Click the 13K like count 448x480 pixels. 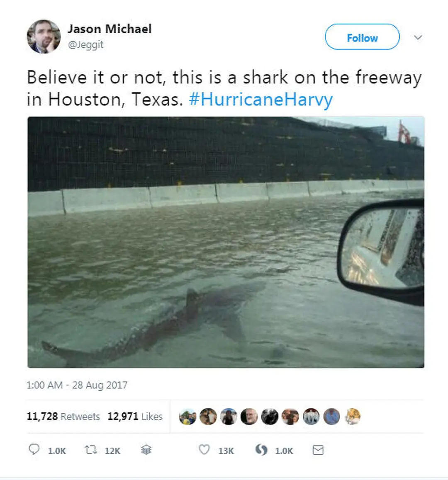(226, 451)
